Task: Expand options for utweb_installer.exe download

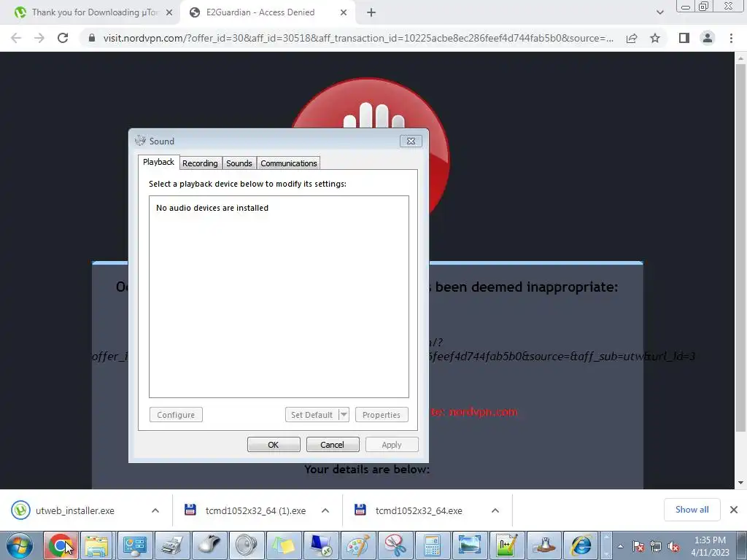Action: pyautogui.click(x=155, y=510)
